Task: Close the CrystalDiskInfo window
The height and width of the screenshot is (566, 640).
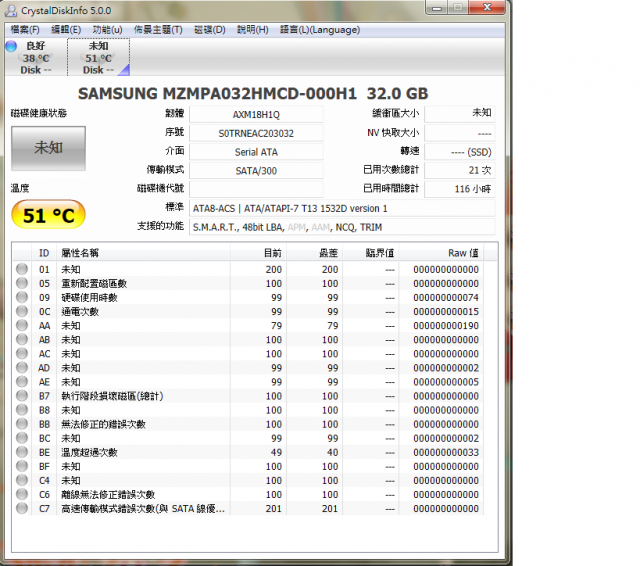Action: [x=487, y=7]
